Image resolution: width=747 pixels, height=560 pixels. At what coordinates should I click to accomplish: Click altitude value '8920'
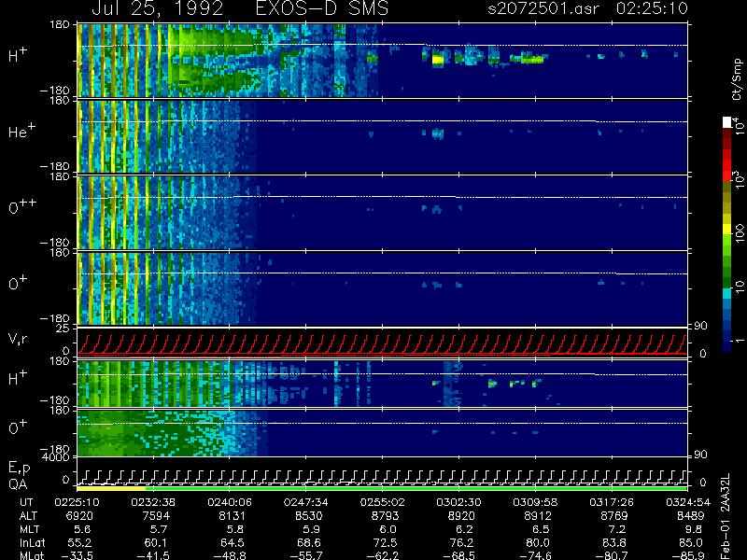461,516
